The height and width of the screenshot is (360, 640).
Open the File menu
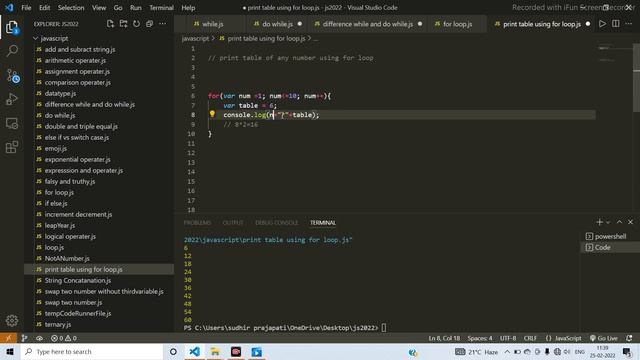[26, 7]
